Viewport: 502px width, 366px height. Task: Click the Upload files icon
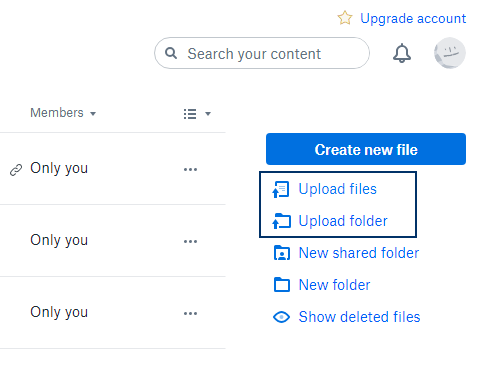pyautogui.click(x=281, y=189)
